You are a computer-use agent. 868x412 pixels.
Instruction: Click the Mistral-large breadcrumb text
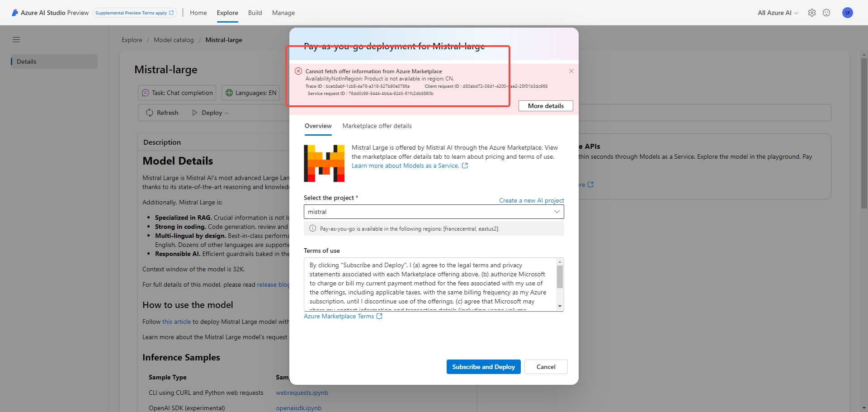[224, 40]
